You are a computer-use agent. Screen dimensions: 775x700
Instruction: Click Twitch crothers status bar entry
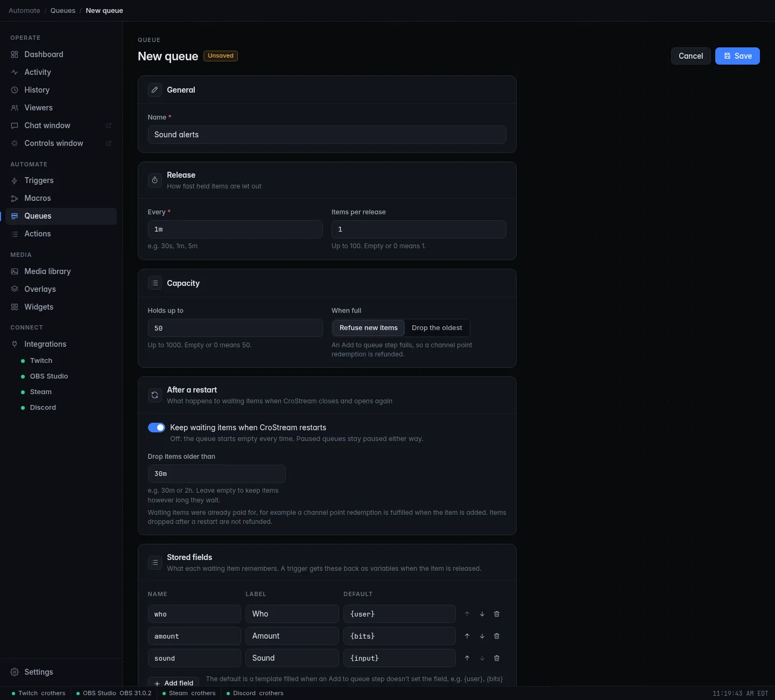39,693
